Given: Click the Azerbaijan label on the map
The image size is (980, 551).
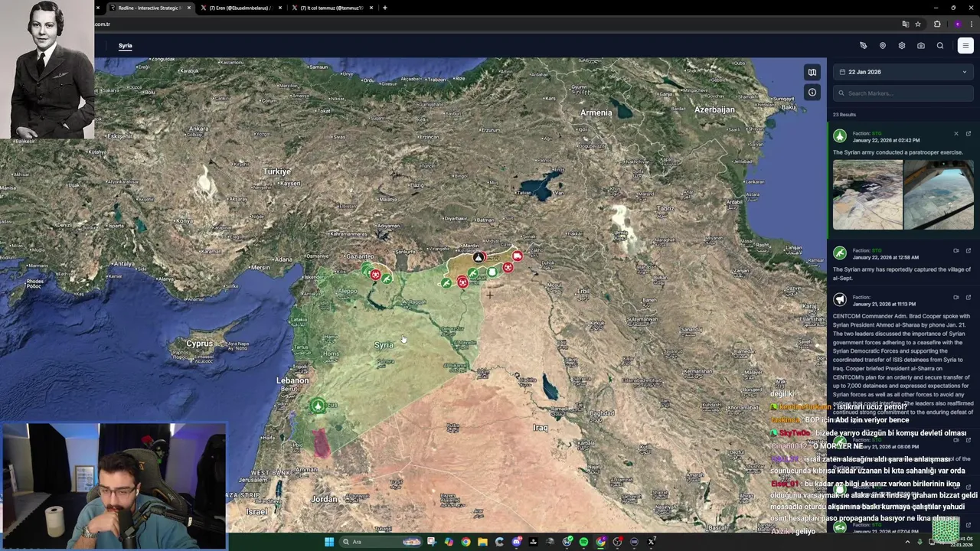Looking at the screenshot, I should click(x=714, y=109).
